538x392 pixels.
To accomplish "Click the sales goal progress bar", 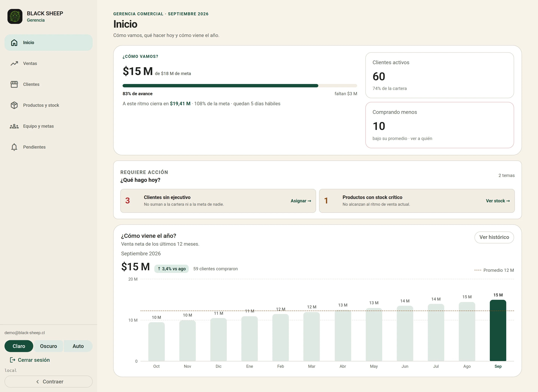I will pos(240,86).
